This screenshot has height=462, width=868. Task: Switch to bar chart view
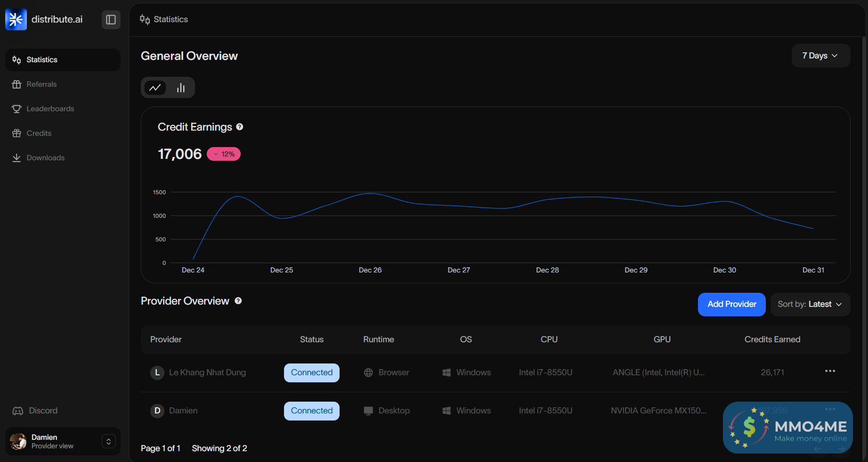coord(181,88)
